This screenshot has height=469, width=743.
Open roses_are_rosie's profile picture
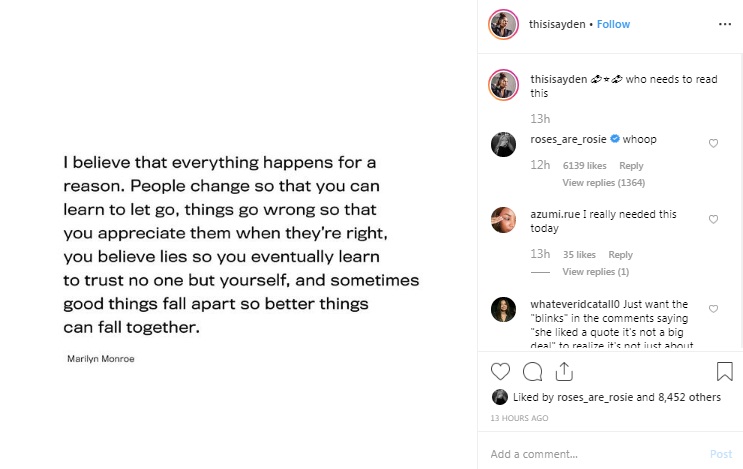(504, 144)
